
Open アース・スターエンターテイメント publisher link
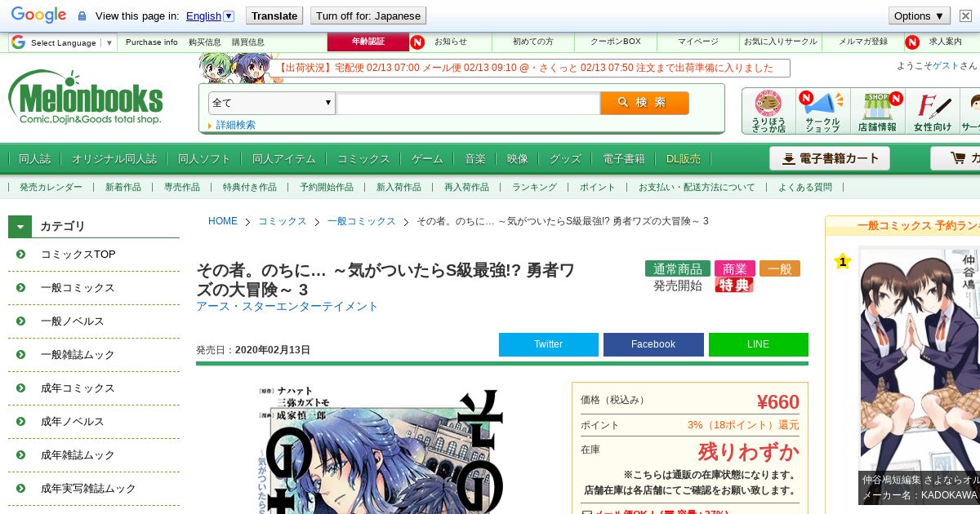[287, 306]
